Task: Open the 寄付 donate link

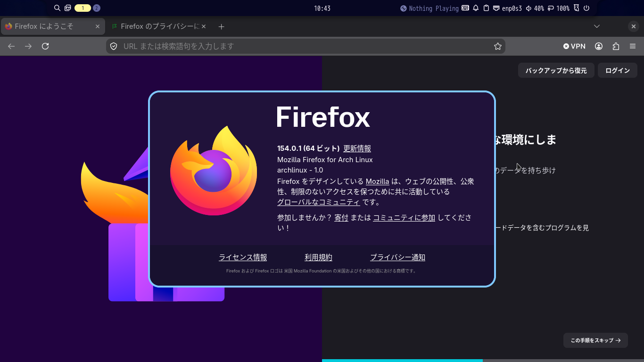Action: click(341, 218)
